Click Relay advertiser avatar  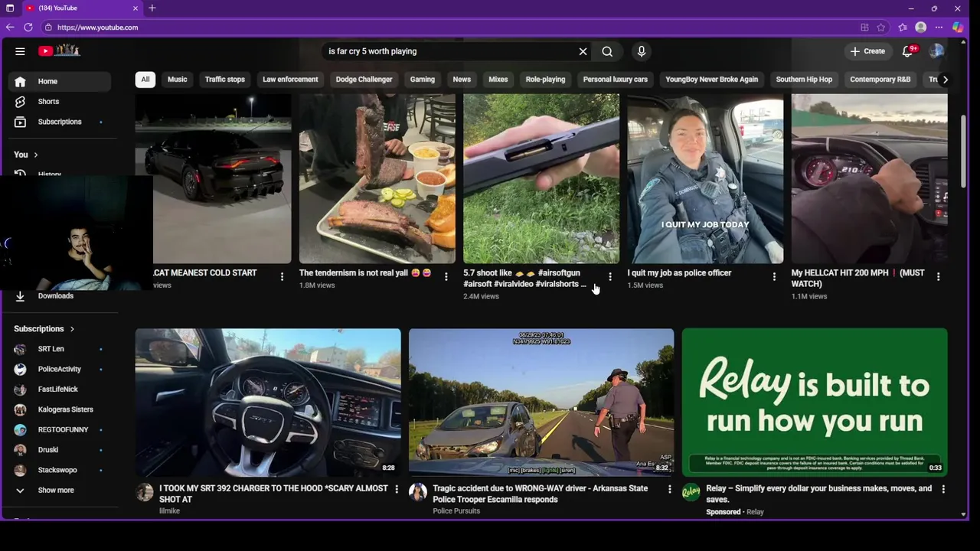691,492
